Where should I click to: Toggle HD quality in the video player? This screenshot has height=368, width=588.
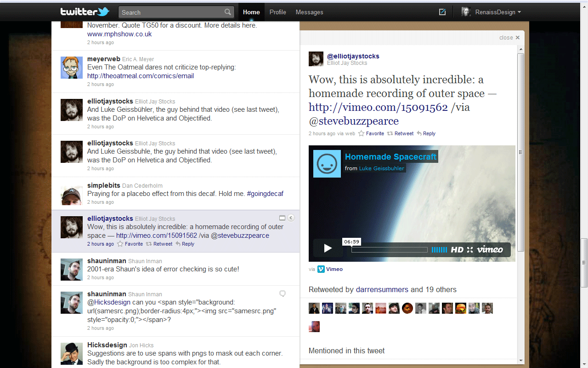(x=457, y=250)
